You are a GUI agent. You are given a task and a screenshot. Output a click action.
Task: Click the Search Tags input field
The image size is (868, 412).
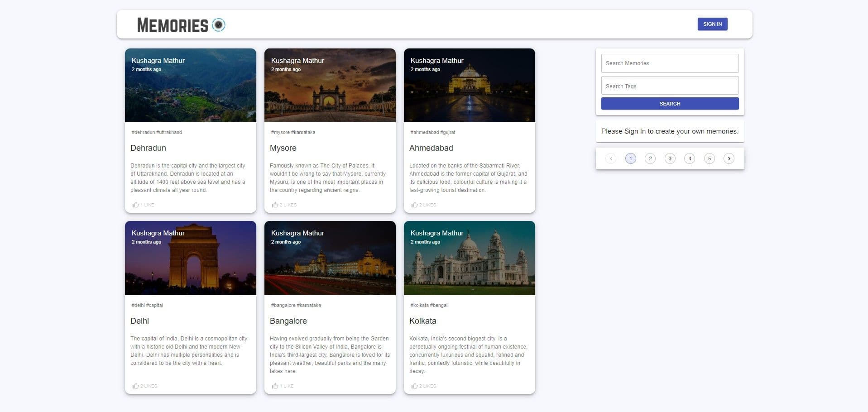(670, 86)
